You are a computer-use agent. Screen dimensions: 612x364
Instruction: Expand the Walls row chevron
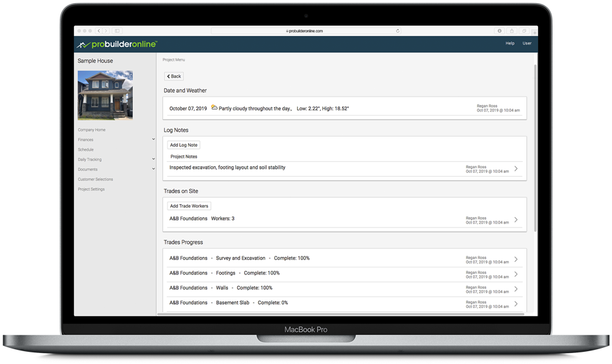516,289
